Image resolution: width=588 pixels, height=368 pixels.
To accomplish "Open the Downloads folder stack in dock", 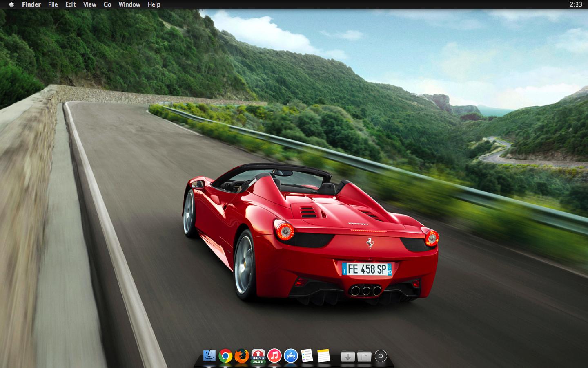I will [348, 356].
